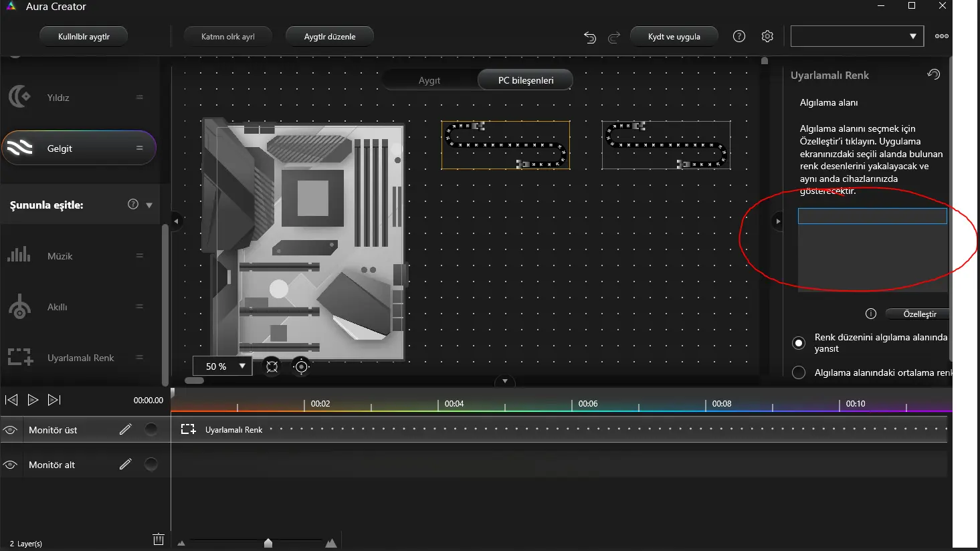Click the undo arrow icon

[589, 37]
